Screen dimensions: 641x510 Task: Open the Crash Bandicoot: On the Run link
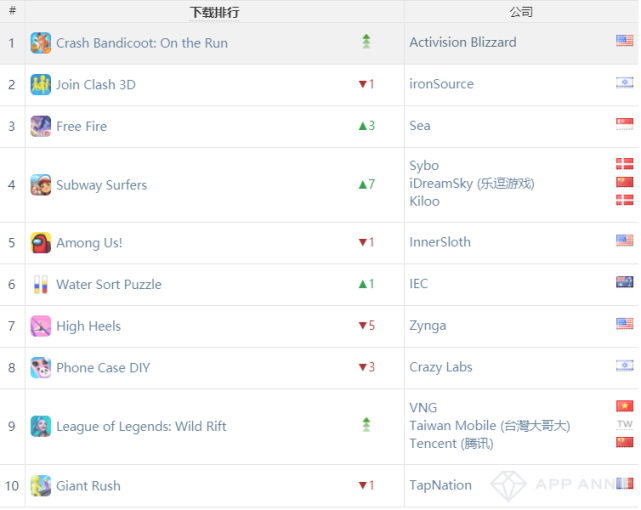pyautogui.click(x=142, y=43)
